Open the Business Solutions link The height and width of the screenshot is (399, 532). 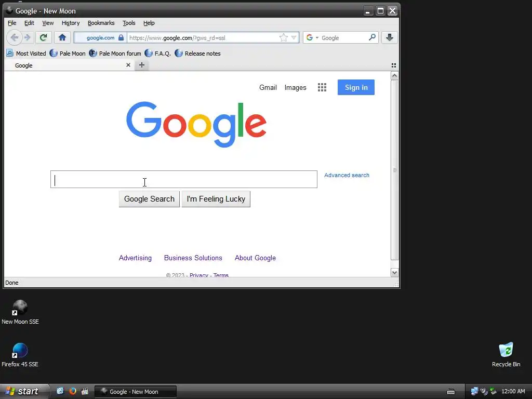pyautogui.click(x=193, y=258)
